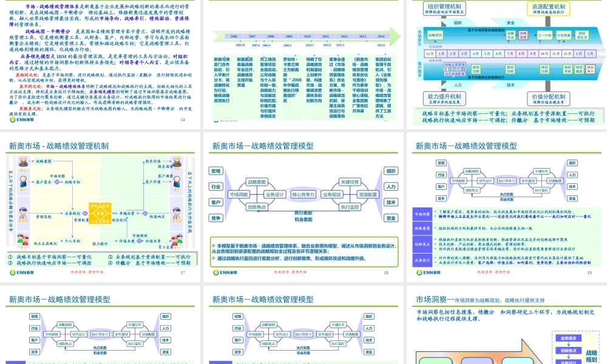Viewport: 607px width, 364px height.
Task: Click the 客户 box in slide 18
Action: point(216,202)
